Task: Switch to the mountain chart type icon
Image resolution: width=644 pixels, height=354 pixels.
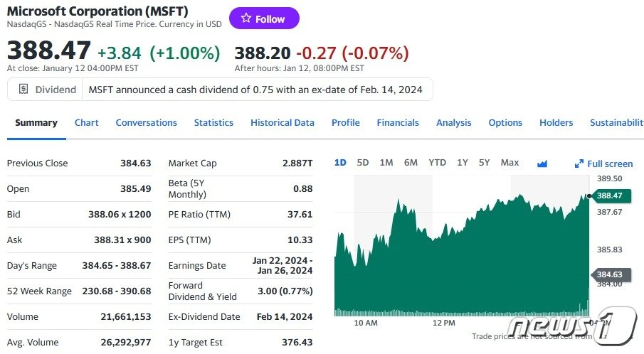Action: [542, 163]
